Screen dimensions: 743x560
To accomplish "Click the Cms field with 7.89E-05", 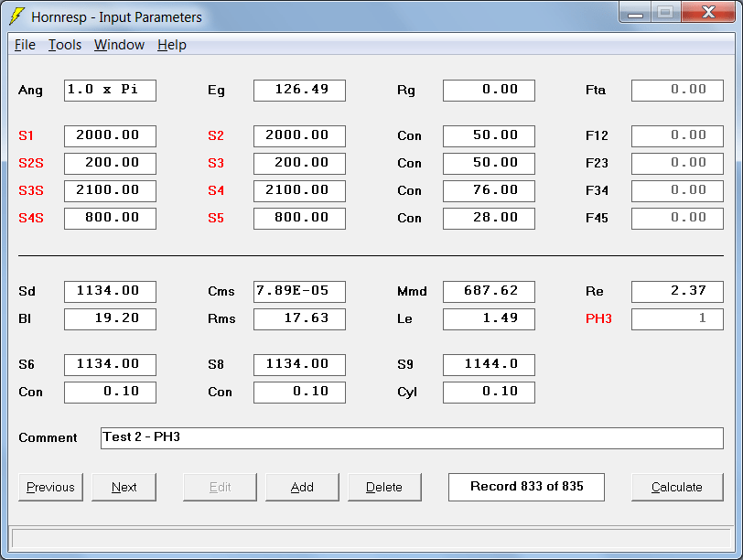I will coord(299,291).
